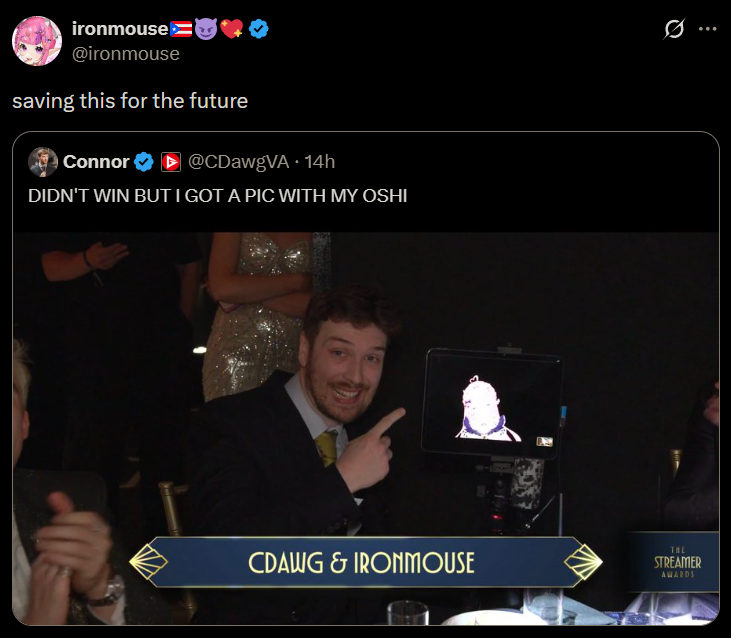Click the Grok slash-circle icon
This screenshot has width=731, height=638.
[674, 29]
